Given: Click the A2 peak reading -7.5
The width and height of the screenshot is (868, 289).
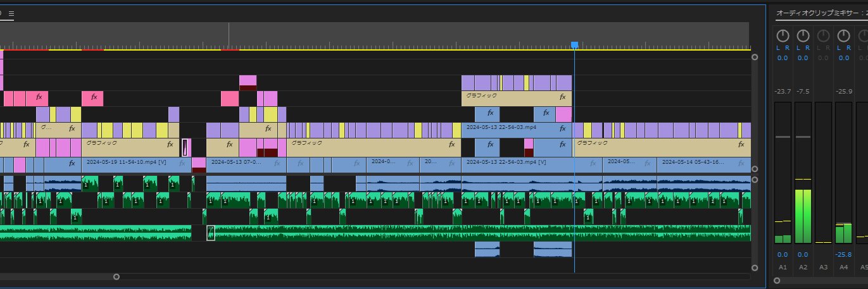Looking at the screenshot, I should pyautogui.click(x=803, y=92).
